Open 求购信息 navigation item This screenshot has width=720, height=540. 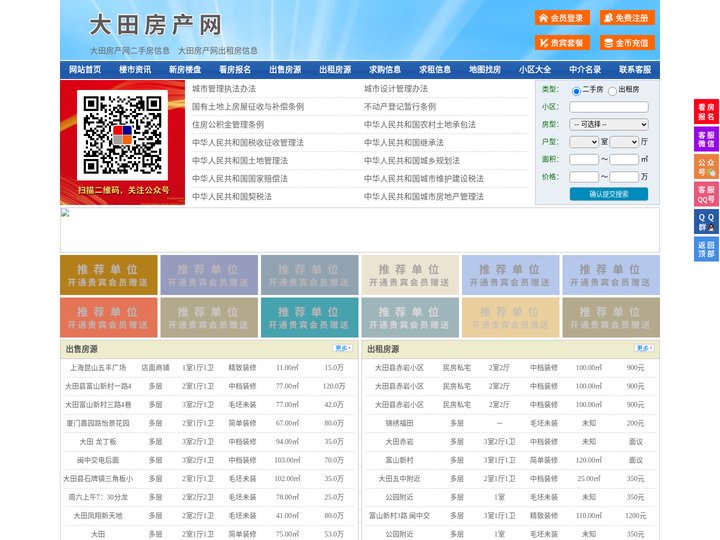385,70
